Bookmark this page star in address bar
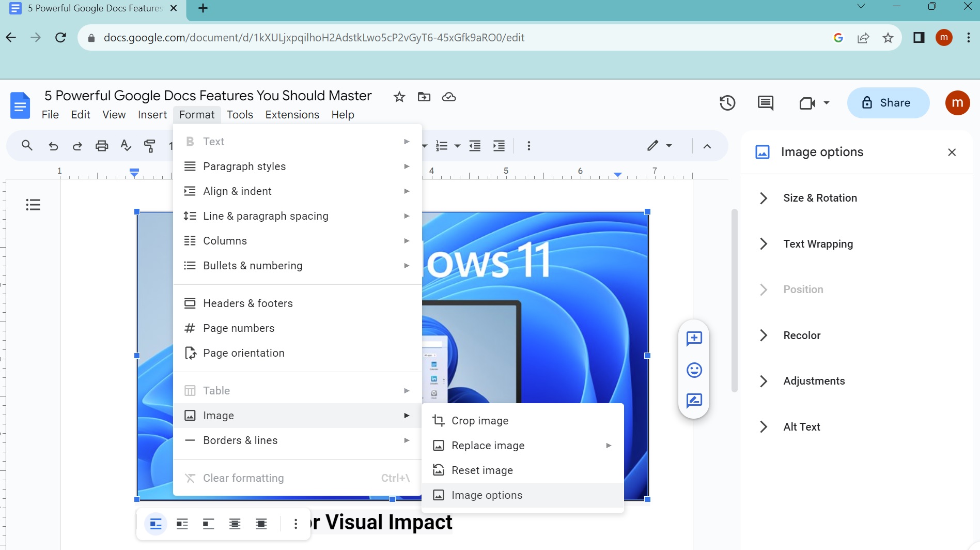The height and width of the screenshot is (550, 980). (888, 38)
